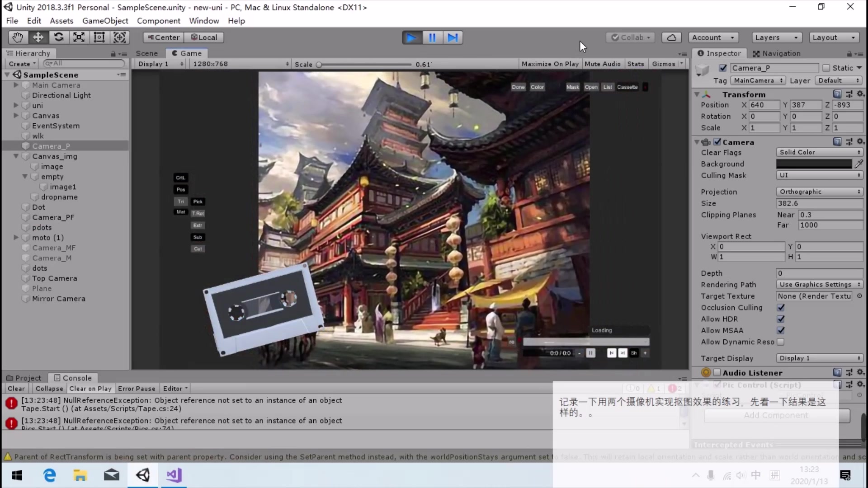Select the Scale tool
Screen dimensions: 868x488
coord(79,38)
